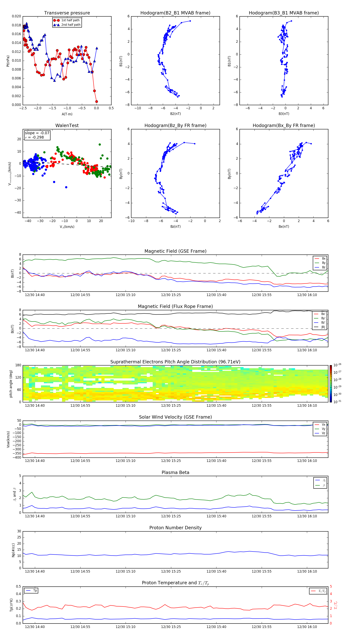The height and width of the screenshot is (644, 351).
Task: Click the 'Vx' legend entry in velocity panel
Action: coord(320,425)
